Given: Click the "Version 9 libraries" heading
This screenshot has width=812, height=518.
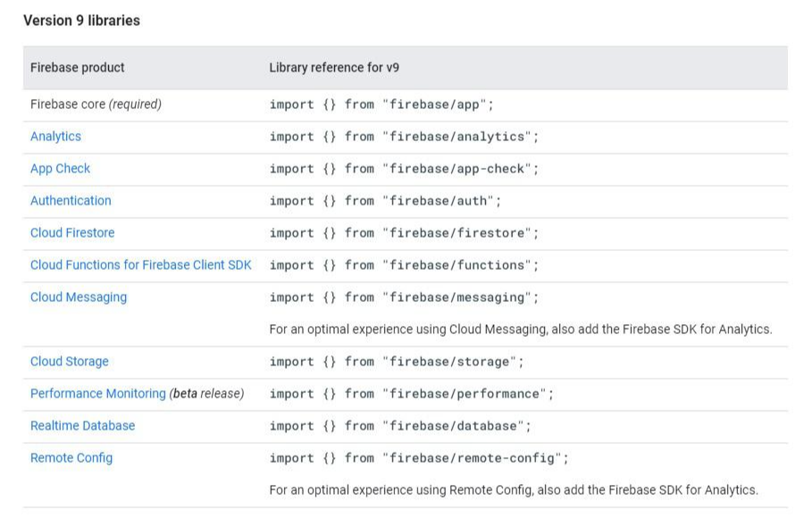Looking at the screenshot, I should coord(81,21).
